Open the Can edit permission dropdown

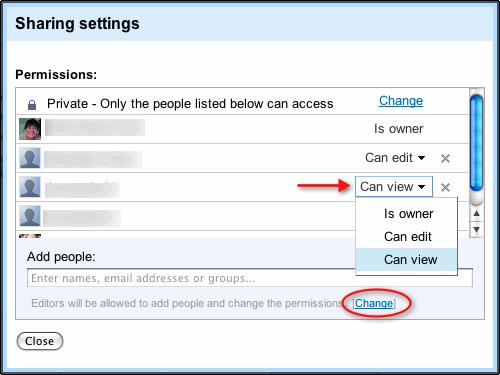pos(395,158)
